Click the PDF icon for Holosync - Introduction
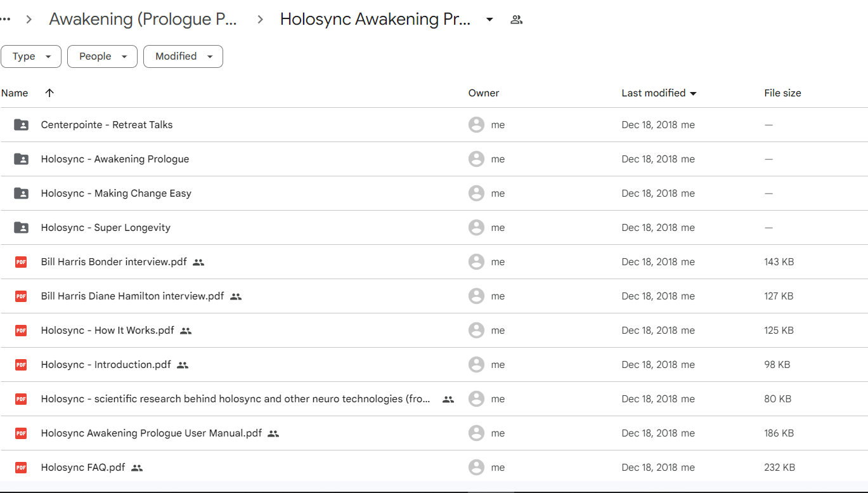The image size is (868, 493). (21, 365)
